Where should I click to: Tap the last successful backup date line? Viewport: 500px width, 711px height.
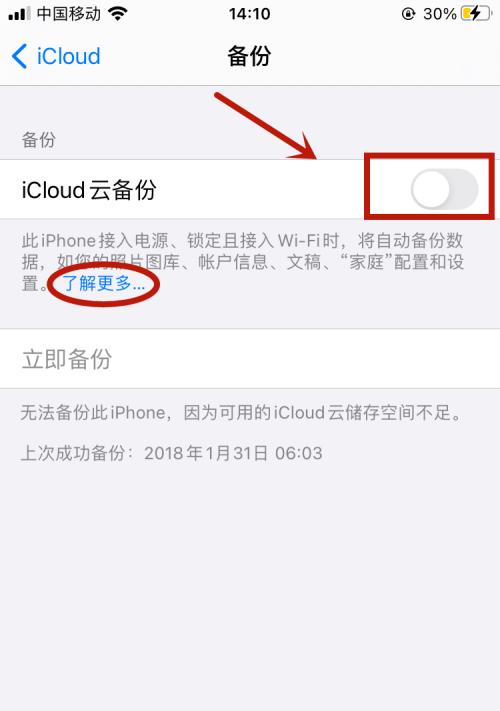(x=172, y=453)
